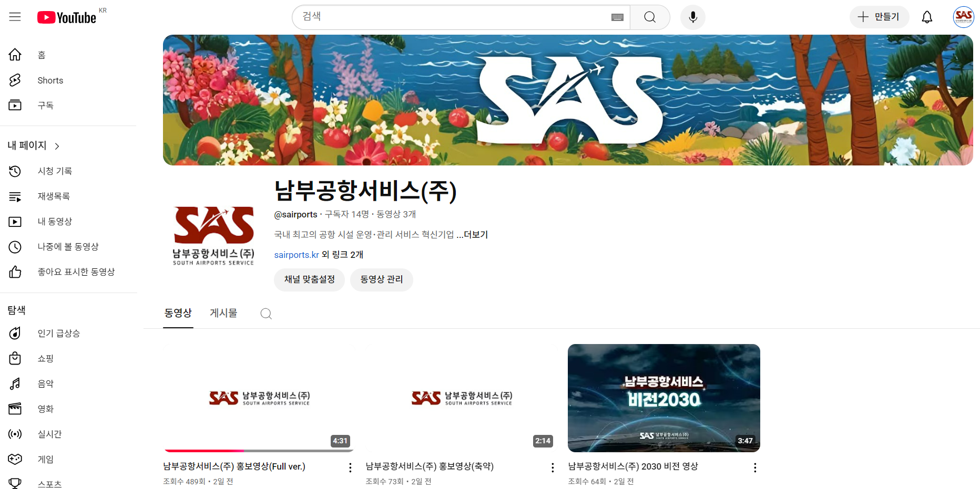Go to YouTube home via logo
This screenshot has width=980, height=489.
67,17
